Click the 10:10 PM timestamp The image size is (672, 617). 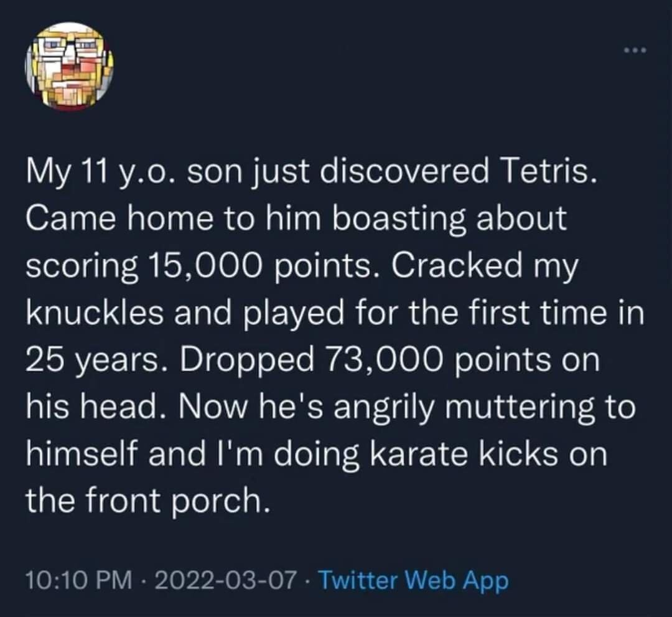click(79, 581)
